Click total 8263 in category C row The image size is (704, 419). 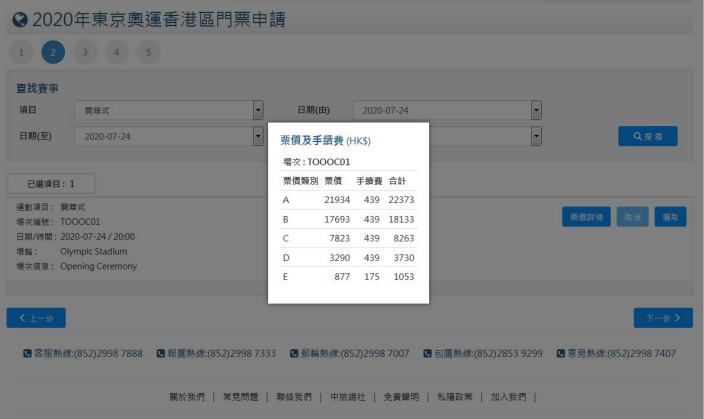(404, 238)
